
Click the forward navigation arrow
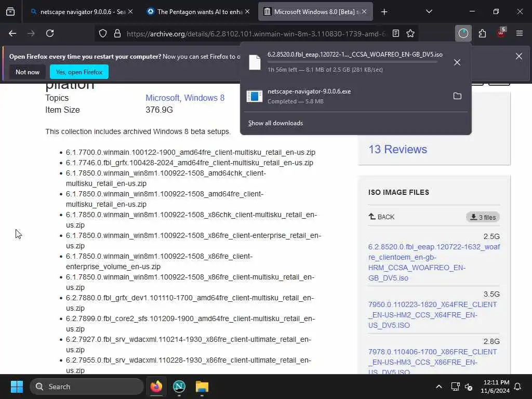click(31, 33)
